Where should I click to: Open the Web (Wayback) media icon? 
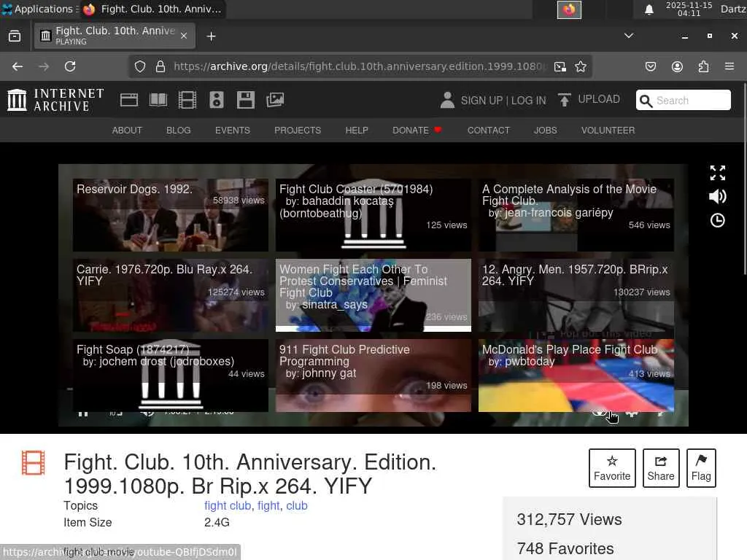(x=129, y=100)
